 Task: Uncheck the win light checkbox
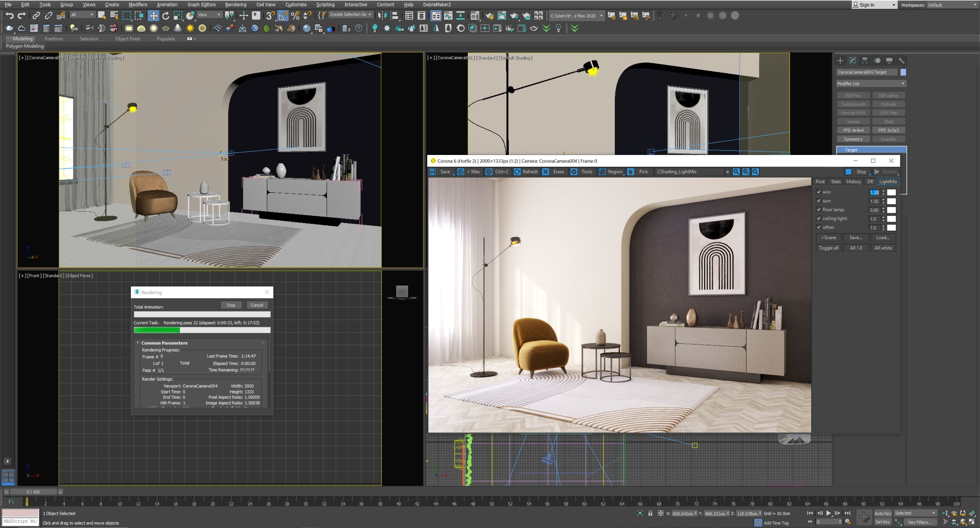tap(819, 192)
